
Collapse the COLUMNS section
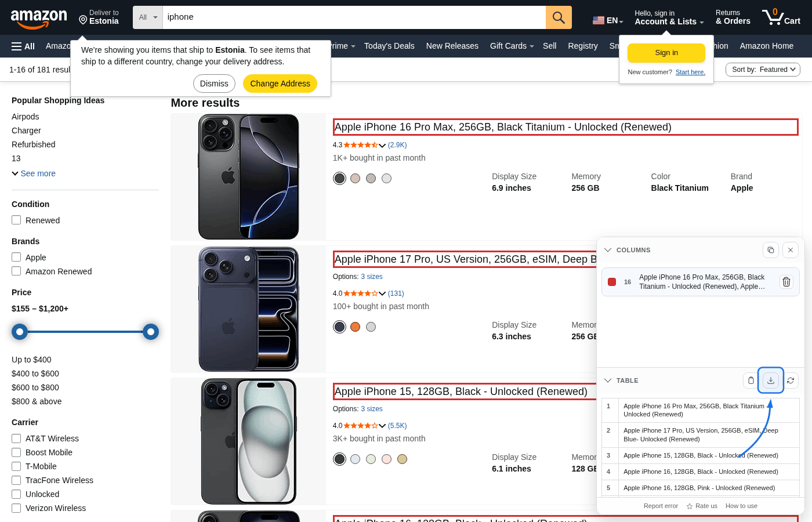coord(608,250)
